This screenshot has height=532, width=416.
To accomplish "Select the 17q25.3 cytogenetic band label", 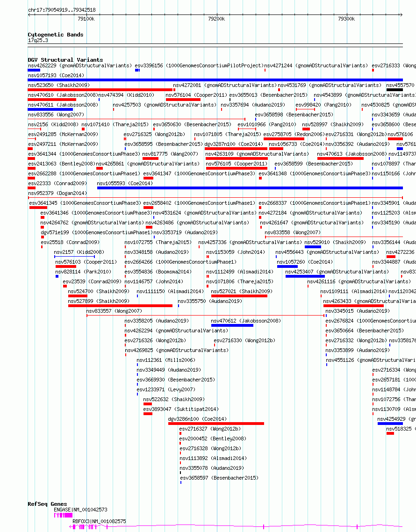I will pyautogui.click(x=38, y=41).
